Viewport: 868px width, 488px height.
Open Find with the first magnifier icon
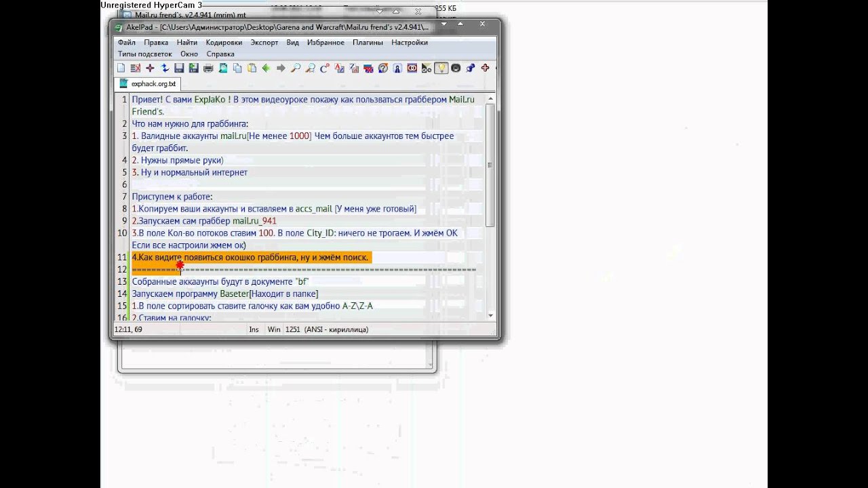point(296,68)
